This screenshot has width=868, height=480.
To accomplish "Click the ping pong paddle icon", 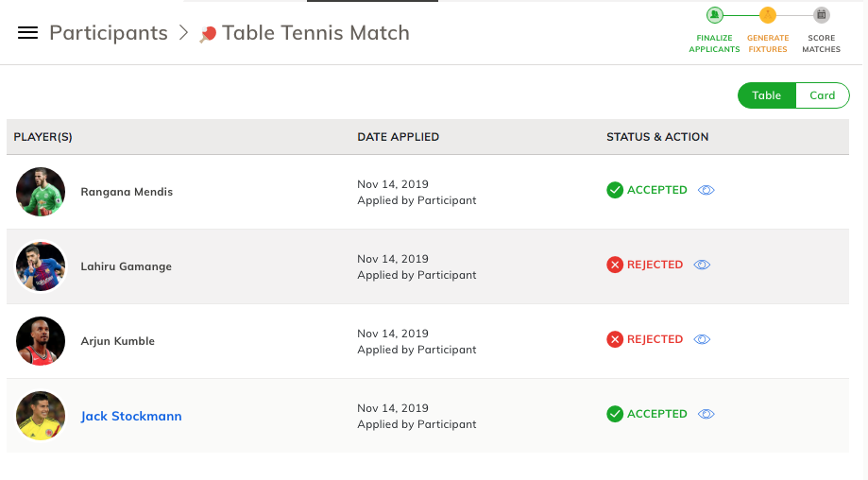I will (208, 34).
